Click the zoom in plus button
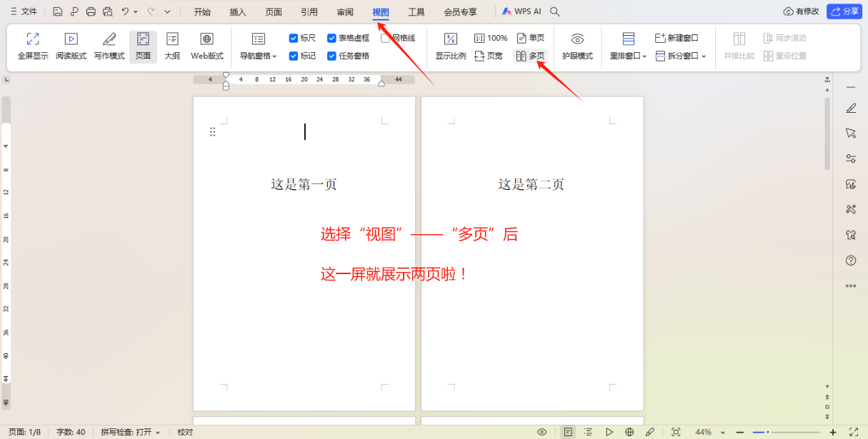868x439 pixels. click(833, 432)
